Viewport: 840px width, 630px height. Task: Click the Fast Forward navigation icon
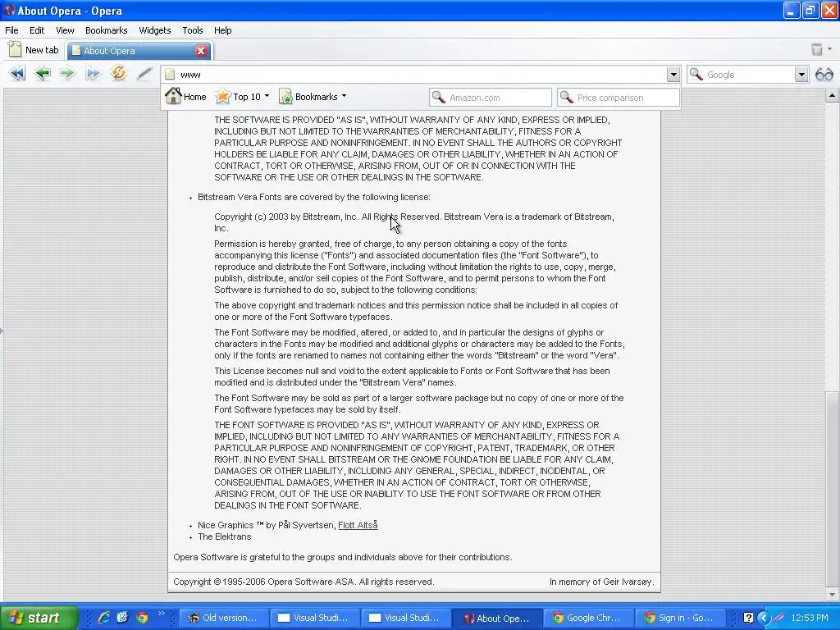[93, 73]
